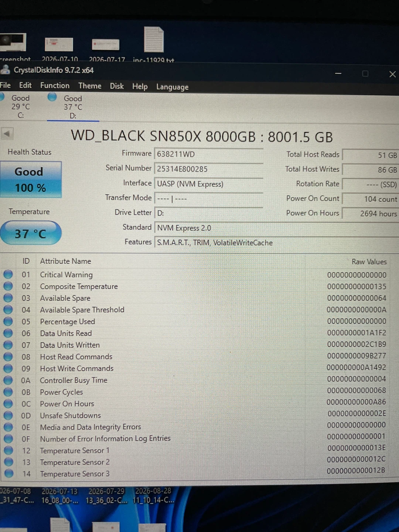Open the File menu
The width and height of the screenshot is (399, 532).
tap(5, 85)
